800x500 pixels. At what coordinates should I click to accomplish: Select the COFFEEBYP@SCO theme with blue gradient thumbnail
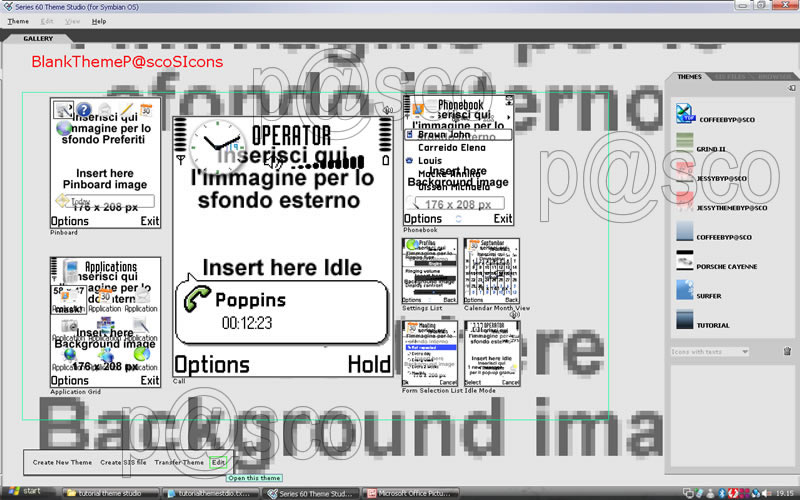(x=684, y=231)
